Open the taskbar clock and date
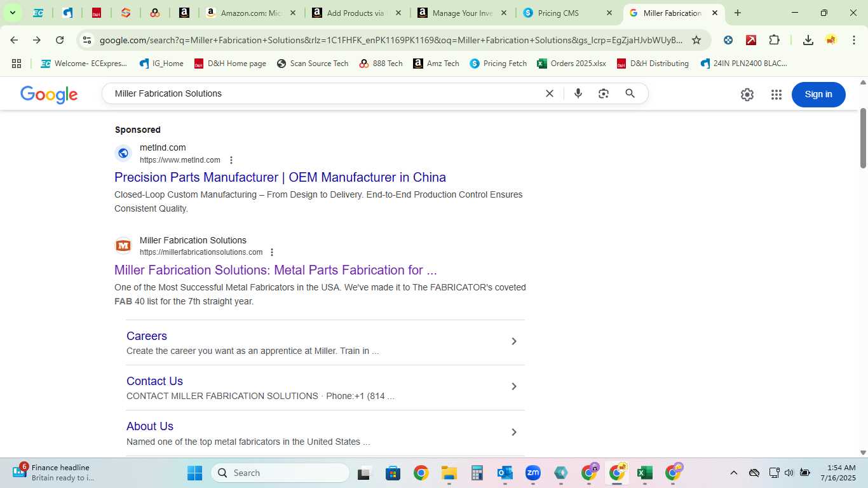Screen dimensions: 868x488 click(x=838, y=473)
